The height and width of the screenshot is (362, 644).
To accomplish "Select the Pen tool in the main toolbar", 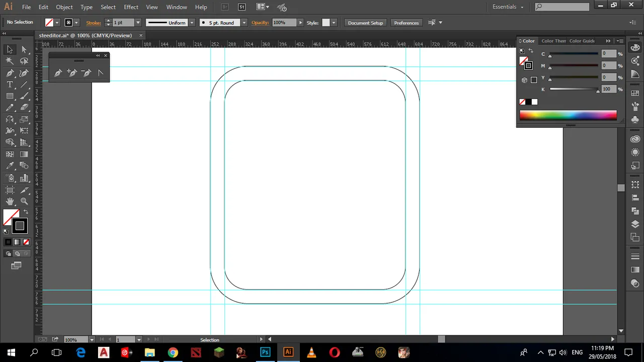I will pyautogui.click(x=10, y=73).
